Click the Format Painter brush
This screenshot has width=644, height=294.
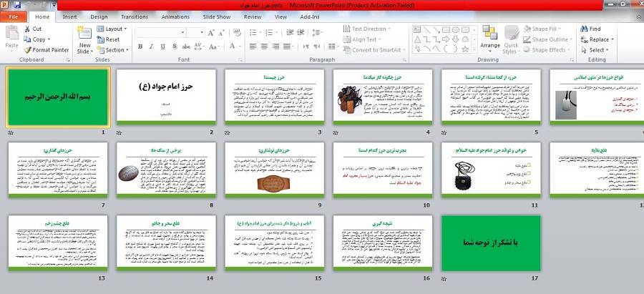pyautogui.click(x=27, y=50)
